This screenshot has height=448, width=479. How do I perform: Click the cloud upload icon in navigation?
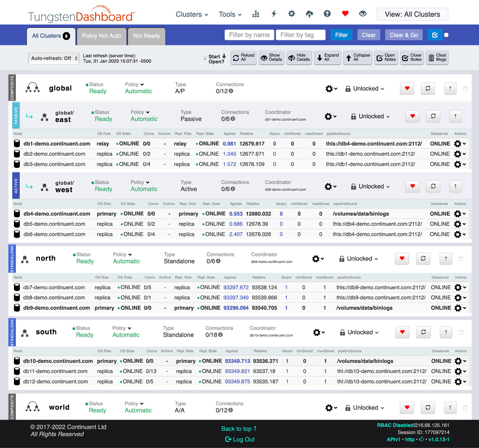(309, 14)
